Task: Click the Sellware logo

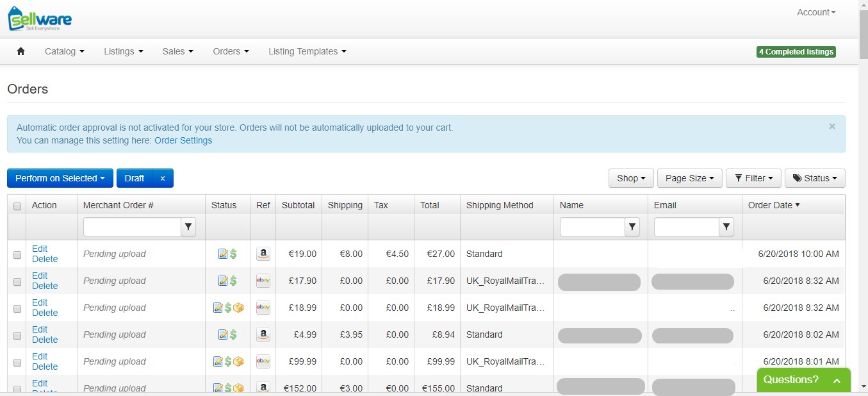Action: click(40, 19)
